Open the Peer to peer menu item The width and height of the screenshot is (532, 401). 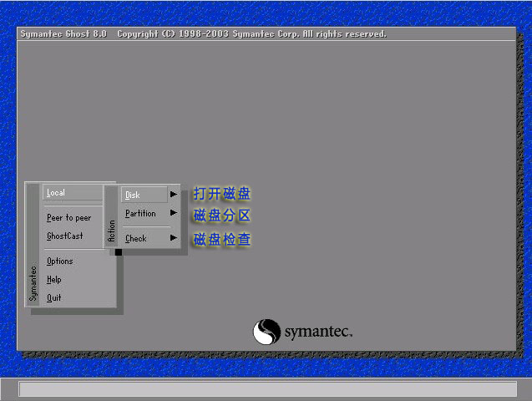click(68, 218)
